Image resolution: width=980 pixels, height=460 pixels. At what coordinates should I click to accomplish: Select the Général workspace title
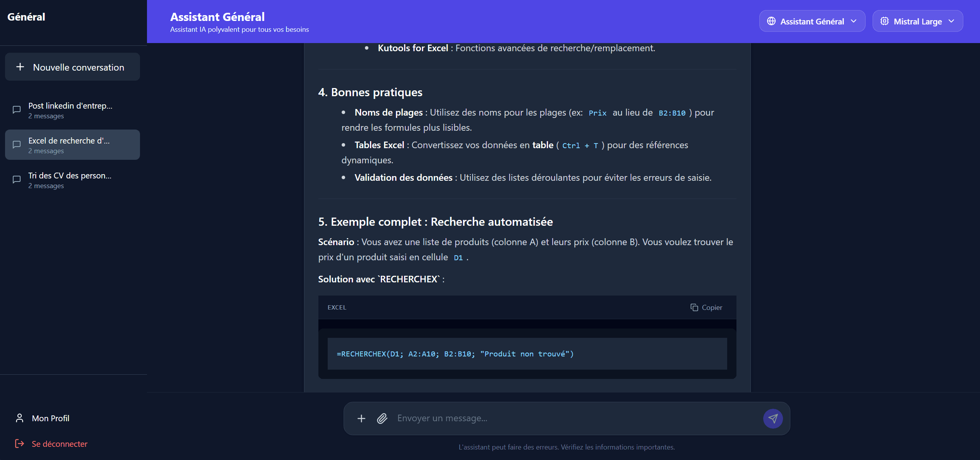point(26,17)
